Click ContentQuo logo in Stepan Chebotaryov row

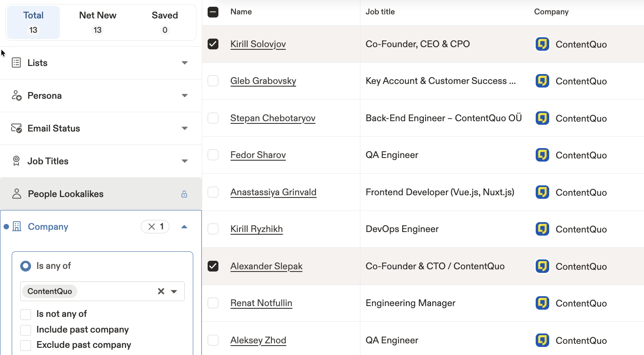pyautogui.click(x=542, y=118)
